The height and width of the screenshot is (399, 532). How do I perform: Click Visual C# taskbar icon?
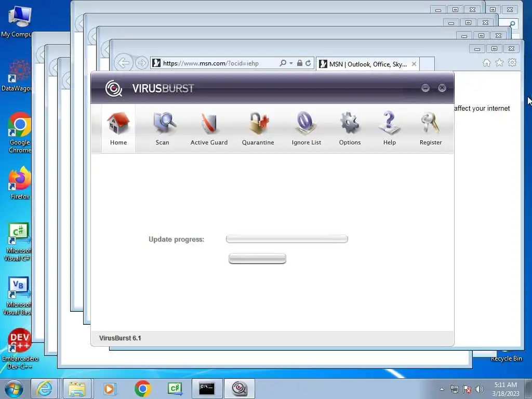click(175, 389)
